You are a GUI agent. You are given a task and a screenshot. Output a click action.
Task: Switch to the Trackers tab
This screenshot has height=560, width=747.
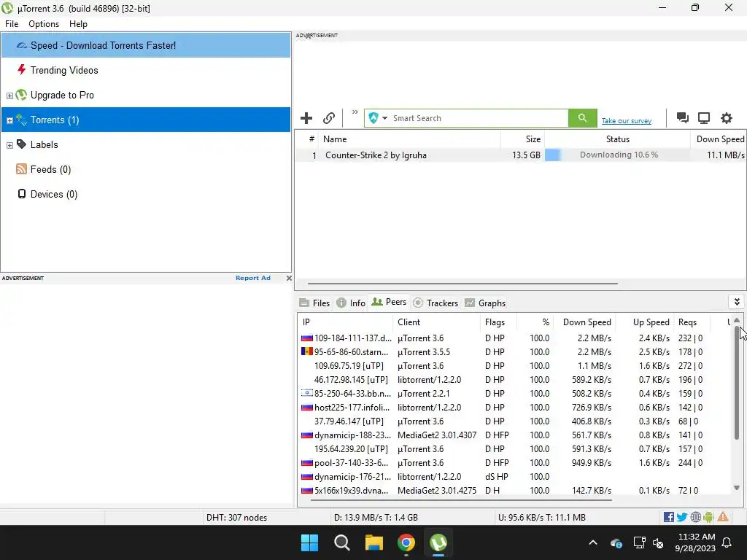click(x=436, y=303)
